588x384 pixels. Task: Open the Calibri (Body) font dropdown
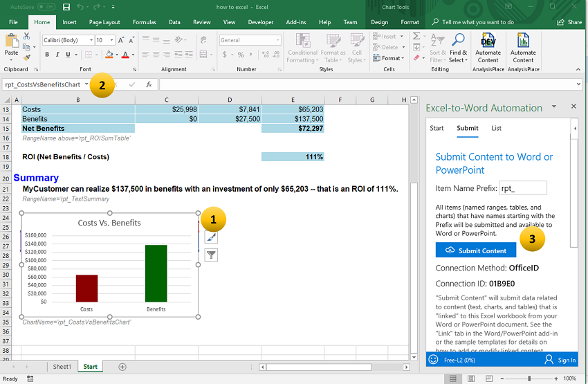click(91, 40)
